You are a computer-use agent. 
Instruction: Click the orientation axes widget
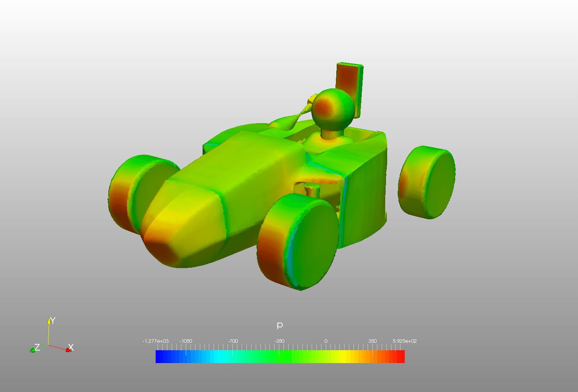52,335
